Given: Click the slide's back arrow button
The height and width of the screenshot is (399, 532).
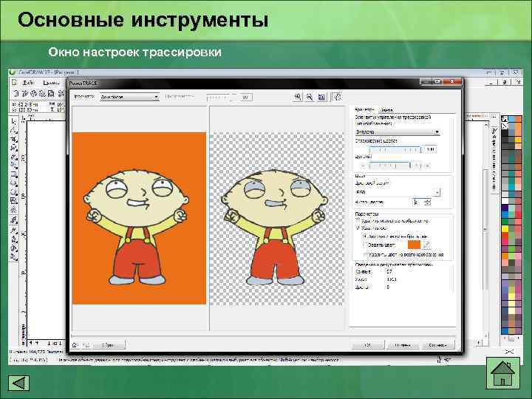Looking at the screenshot, I should (18, 383).
